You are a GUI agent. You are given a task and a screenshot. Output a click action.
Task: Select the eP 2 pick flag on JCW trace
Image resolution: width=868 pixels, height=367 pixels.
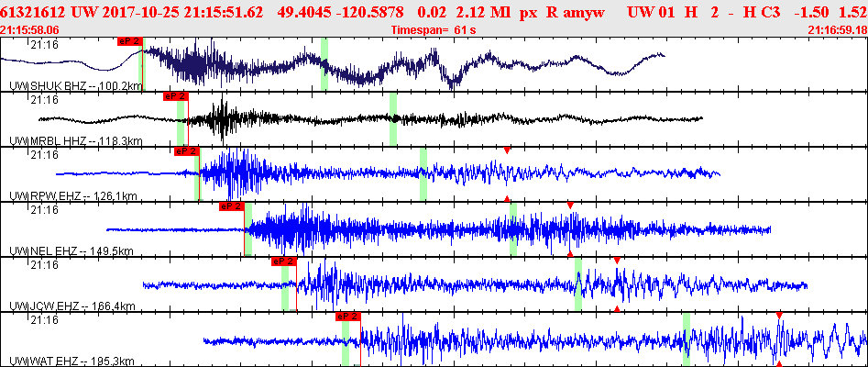pos(284,261)
